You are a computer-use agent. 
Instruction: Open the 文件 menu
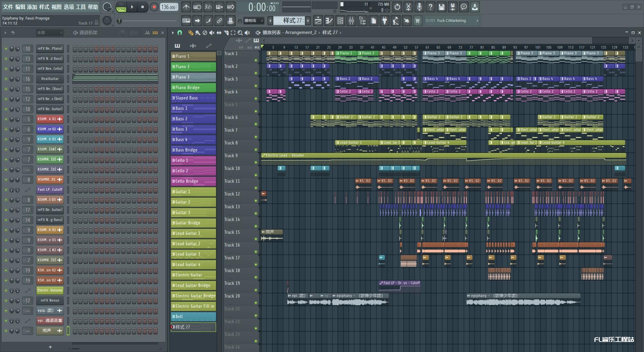[8, 7]
